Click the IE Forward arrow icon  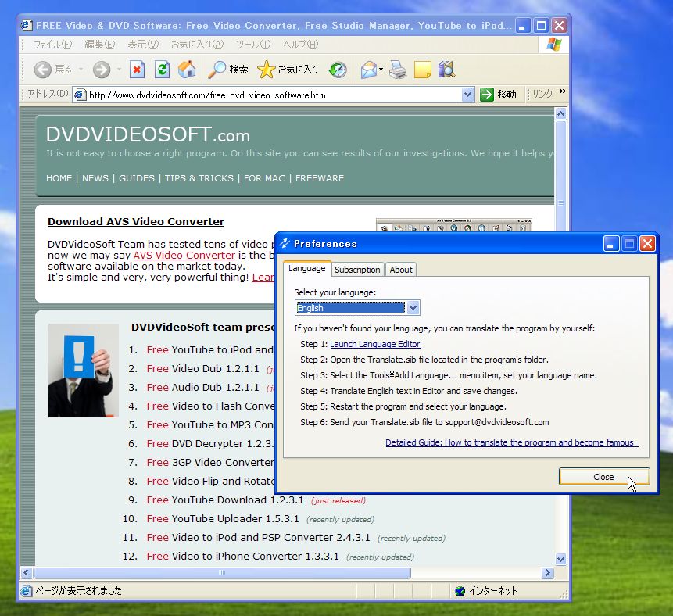point(102,70)
